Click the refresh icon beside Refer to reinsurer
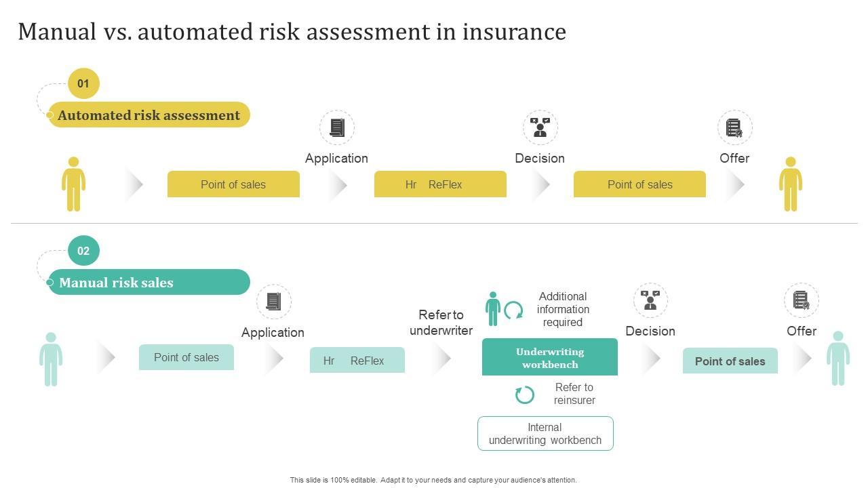 pyautogui.click(x=525, y=394)
